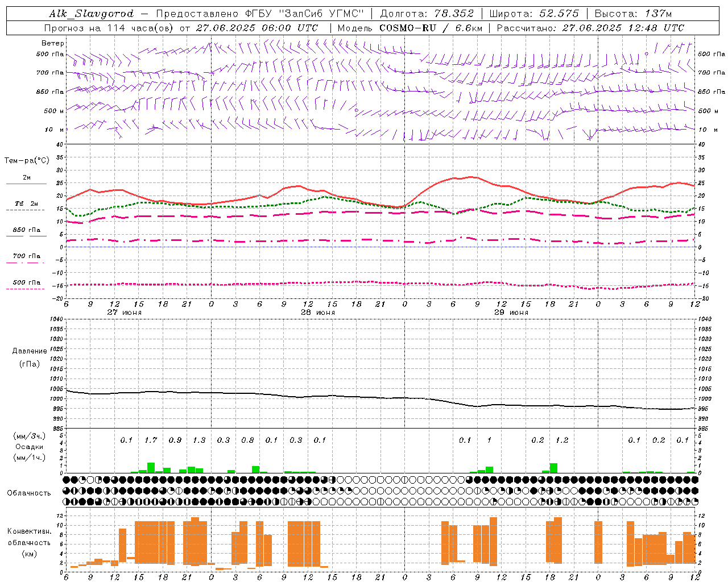Click the 'Модель COSMO-RU / 6.6км' label
Screen dimensions: 728x582
point(410,28)
